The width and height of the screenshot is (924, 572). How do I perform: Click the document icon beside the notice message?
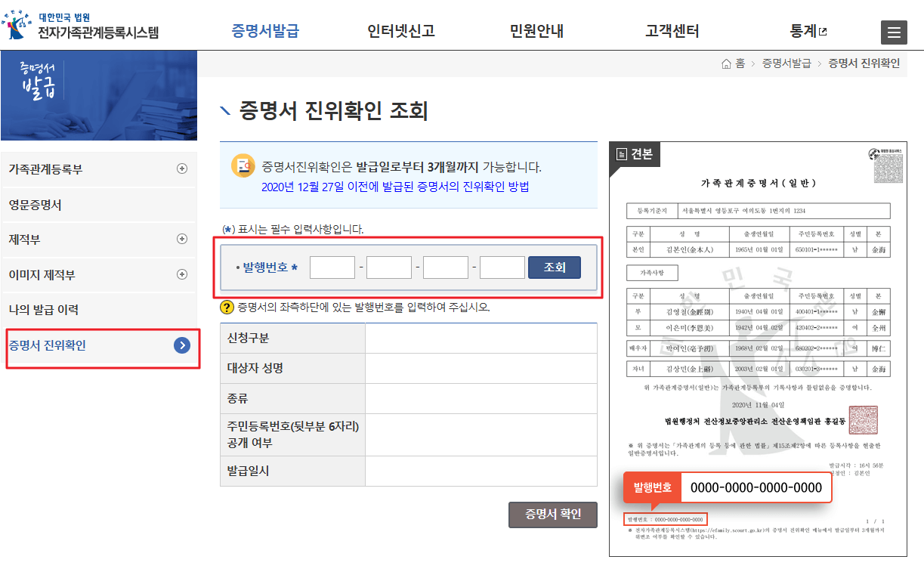246,166
